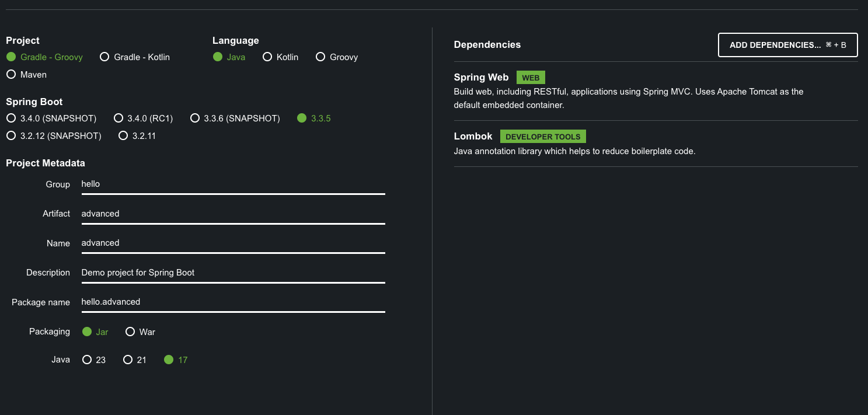Select Java language option
Screen dimensions: 868x415
[229, 57]
